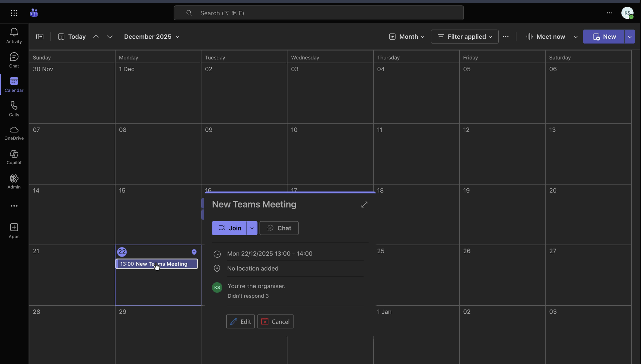This screenshot has width=641, height=364.
Task: Open Chat in the sidebar
Action: (x=14, y=60)
